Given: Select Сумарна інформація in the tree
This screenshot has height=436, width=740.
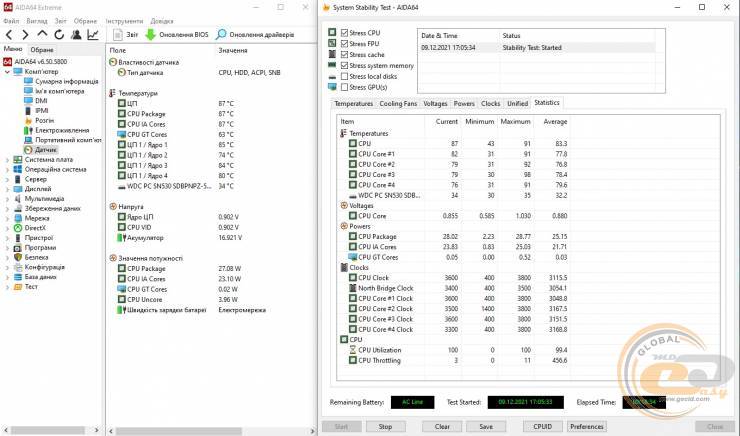Looking at the screenshot, I should tap(67, 81).
